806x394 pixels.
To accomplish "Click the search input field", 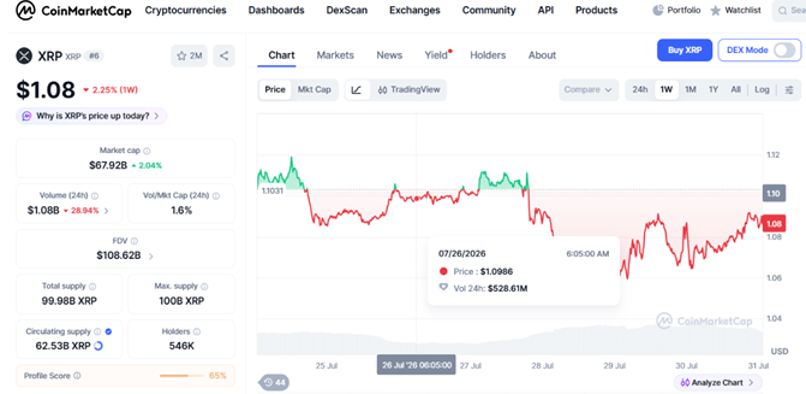I will 789,11.
